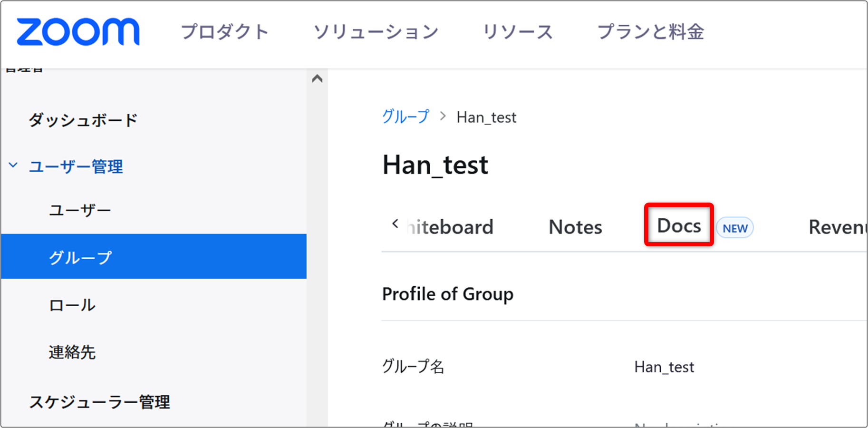Switch to the Docs tab

pos(678,226)
